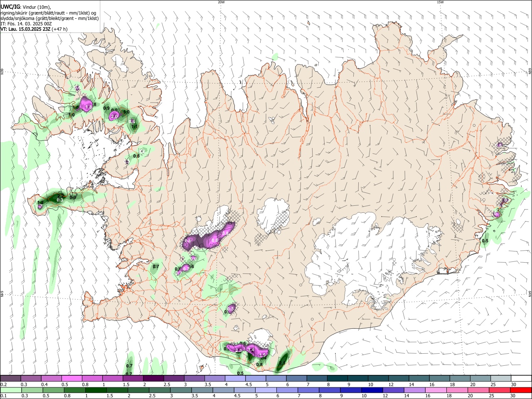
Task: Click the '(+47 h)' forecast offset text
Action: 60,29
